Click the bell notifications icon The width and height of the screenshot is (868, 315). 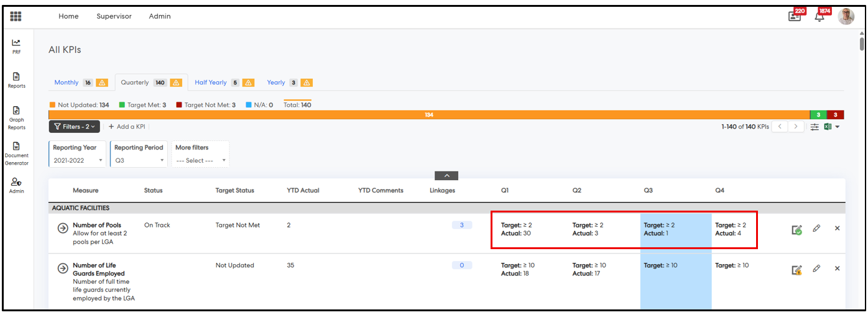pos(820,17)
